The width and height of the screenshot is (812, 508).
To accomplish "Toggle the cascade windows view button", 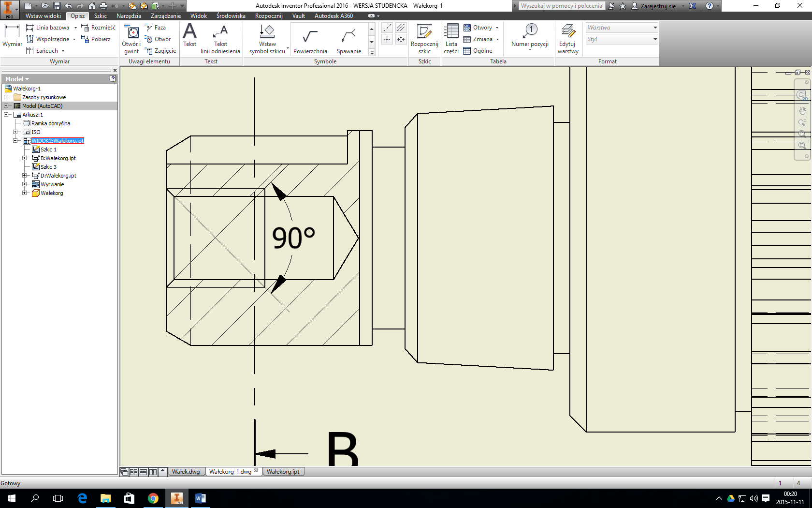I will tap(124, 472).
